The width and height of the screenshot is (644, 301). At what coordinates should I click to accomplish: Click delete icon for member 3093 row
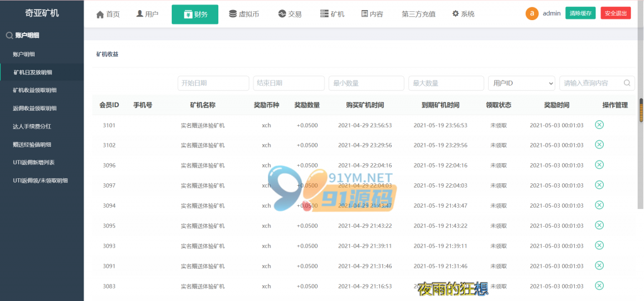pyautogui.click(x=599, y=245)
